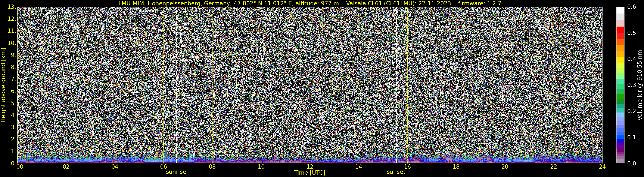
Task: Click the 'firmware: 1.2.7' text
Action: (x=479, y=3)
